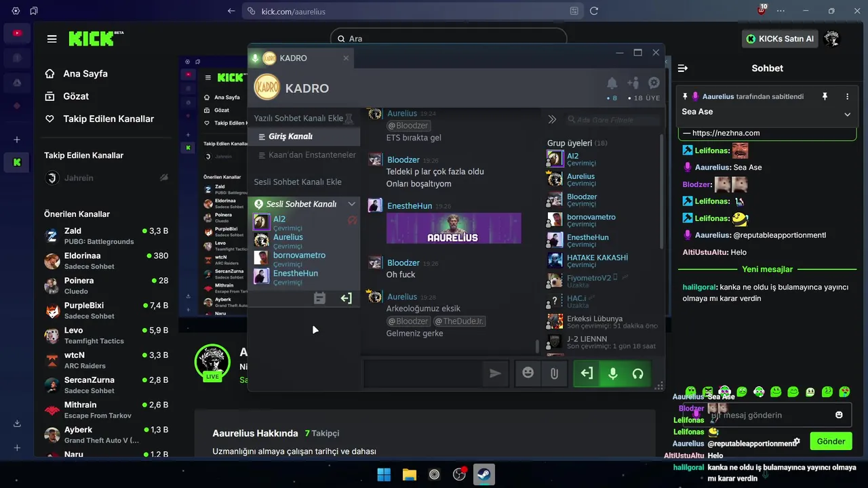Attach a file in KADRO chat
Screen dimensions: 868x488
click(x=554, y=373)
